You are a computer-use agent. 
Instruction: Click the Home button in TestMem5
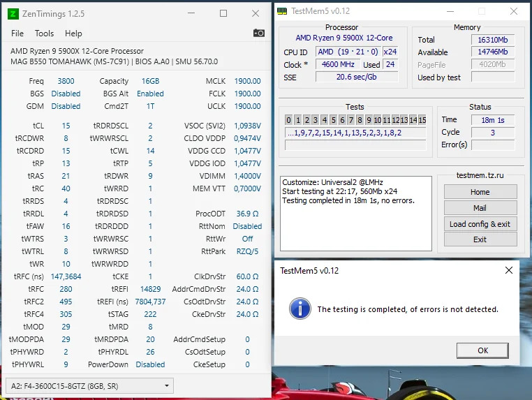480,192
